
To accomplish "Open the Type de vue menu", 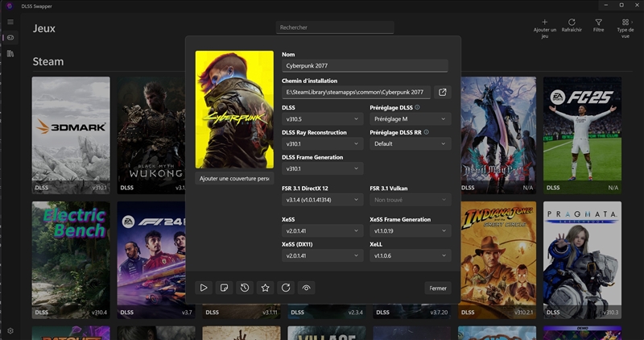I will click(625, 26).
